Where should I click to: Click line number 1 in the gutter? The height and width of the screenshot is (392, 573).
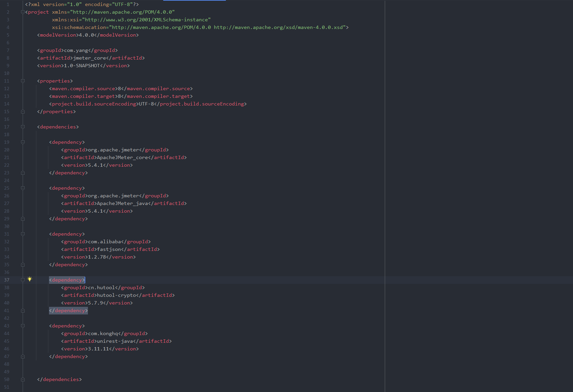click(x=8, y=4)
